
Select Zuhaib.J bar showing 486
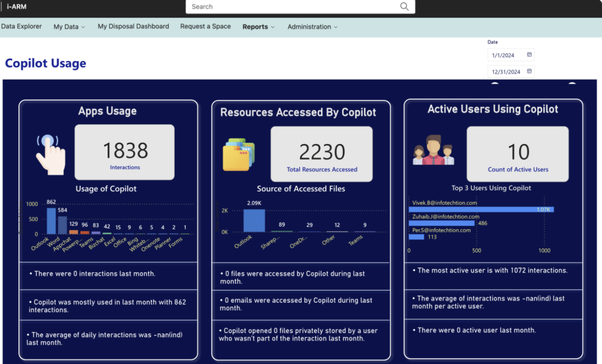click(442, 223)
